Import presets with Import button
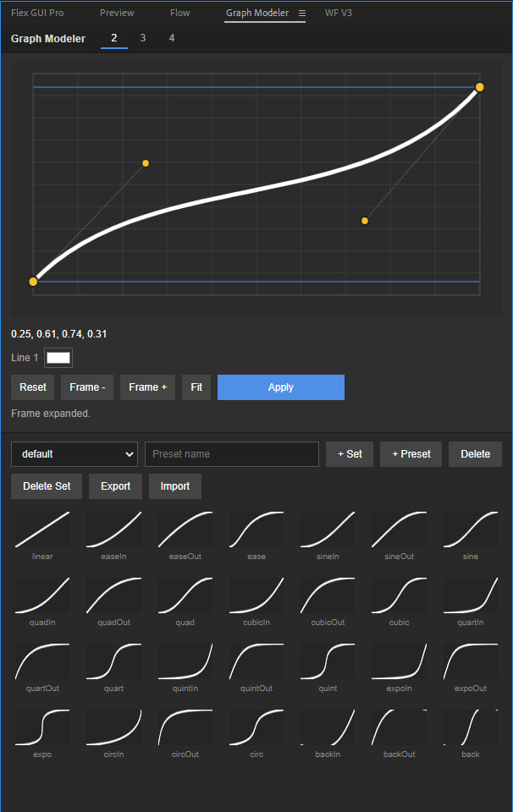The width and height of the screenshot is (513, 812). [175, 486]
